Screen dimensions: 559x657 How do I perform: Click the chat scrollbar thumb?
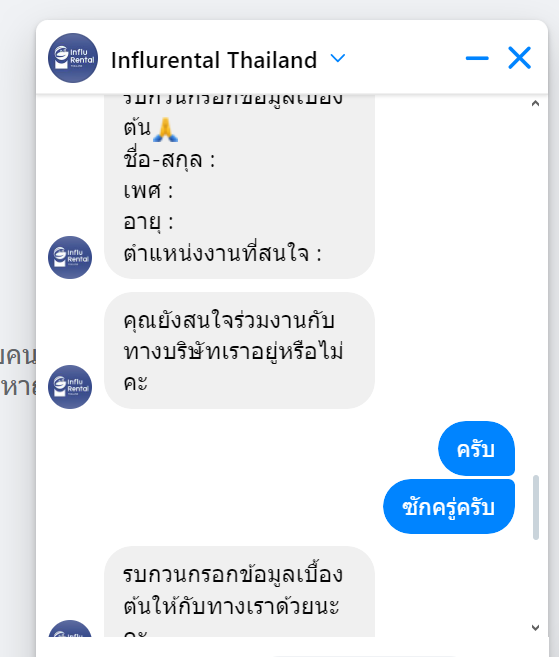[536, 507]
